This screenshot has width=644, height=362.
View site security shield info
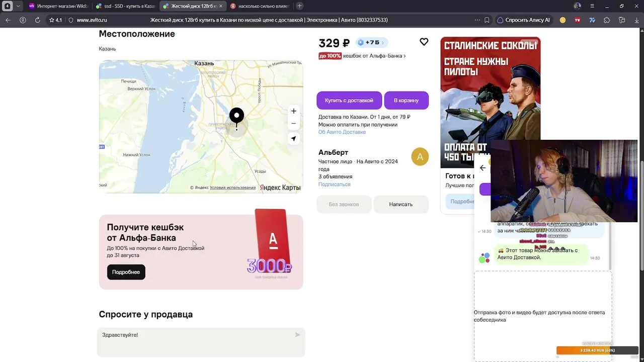point(71,20)
